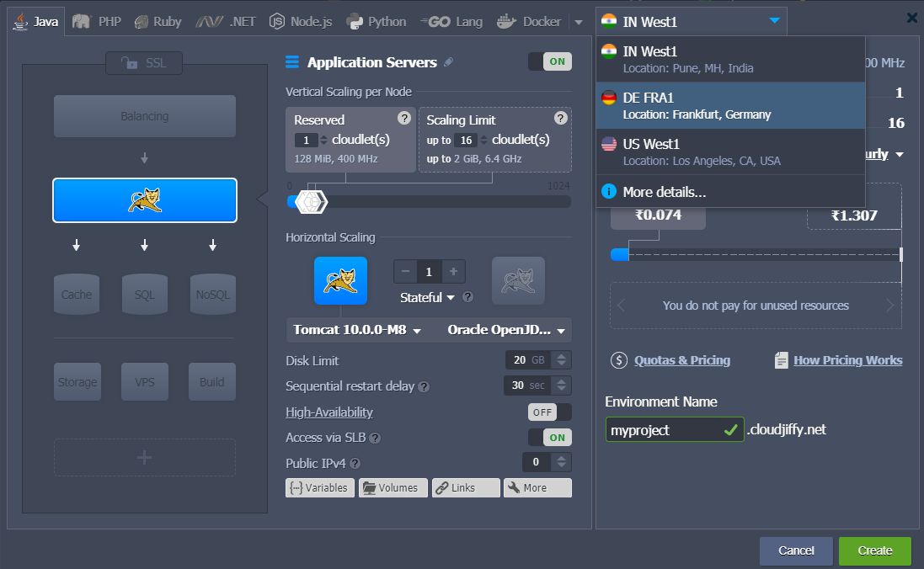
Task: Open the Python tab
Action: [x=377, y=22]
